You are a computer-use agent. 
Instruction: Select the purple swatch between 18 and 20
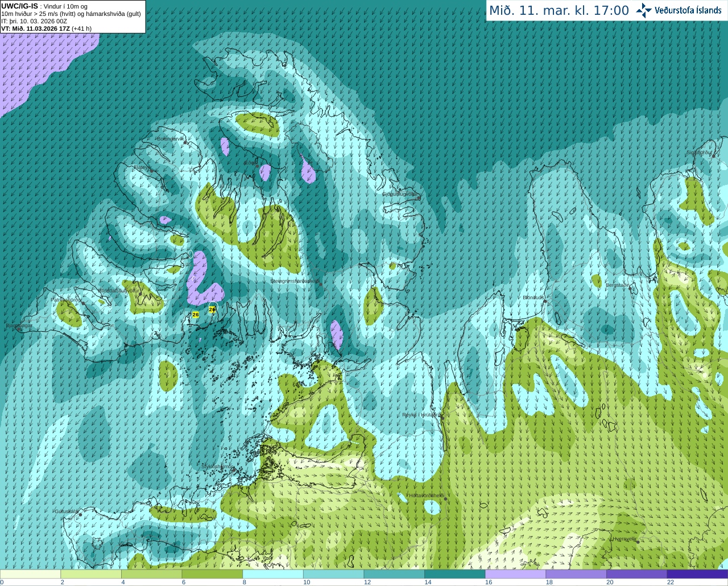coord(576,574)
